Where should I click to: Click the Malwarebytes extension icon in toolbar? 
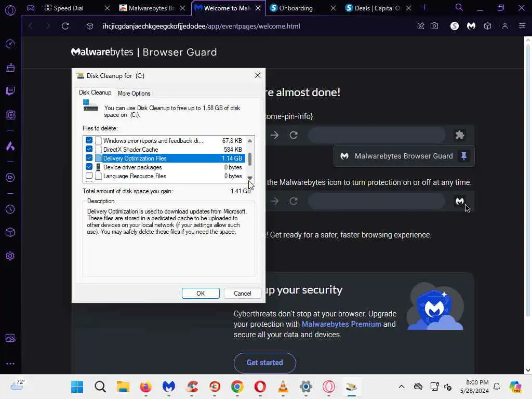click(x=471, y=26)
